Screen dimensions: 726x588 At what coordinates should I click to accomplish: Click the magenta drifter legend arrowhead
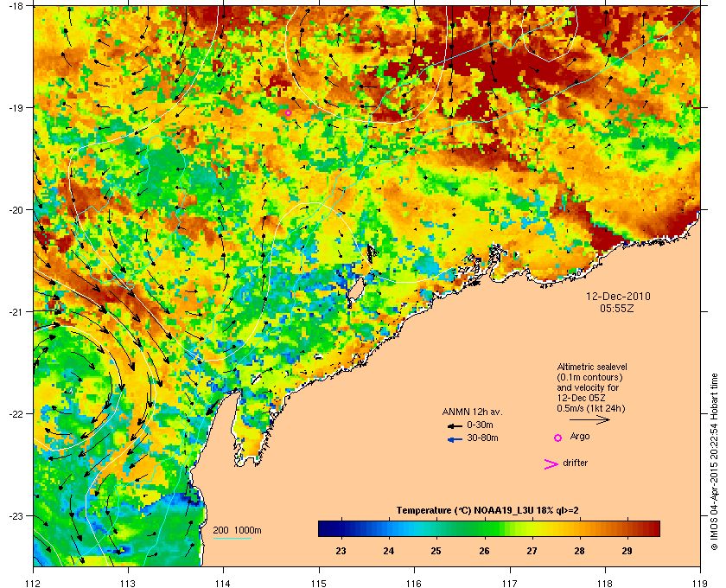(551, 464)
